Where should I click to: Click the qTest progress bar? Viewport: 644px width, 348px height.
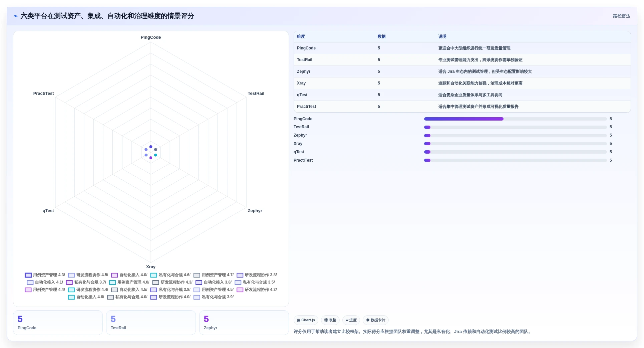(515, 152)
